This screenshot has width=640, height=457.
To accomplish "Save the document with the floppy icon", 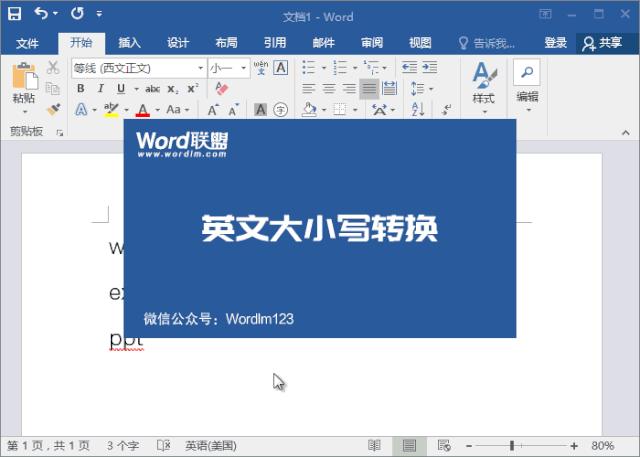I will click(x=14, y=13).
